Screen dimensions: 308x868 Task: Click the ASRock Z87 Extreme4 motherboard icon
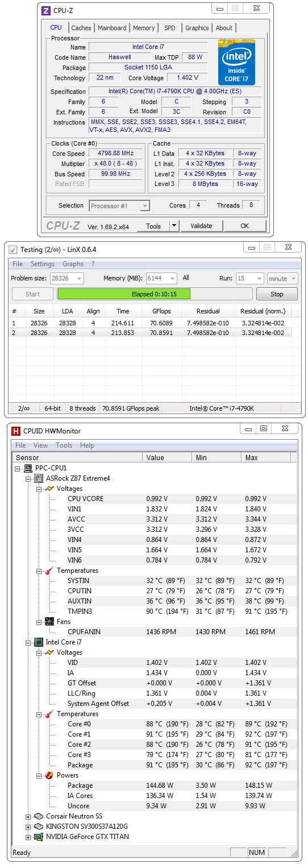39,478
